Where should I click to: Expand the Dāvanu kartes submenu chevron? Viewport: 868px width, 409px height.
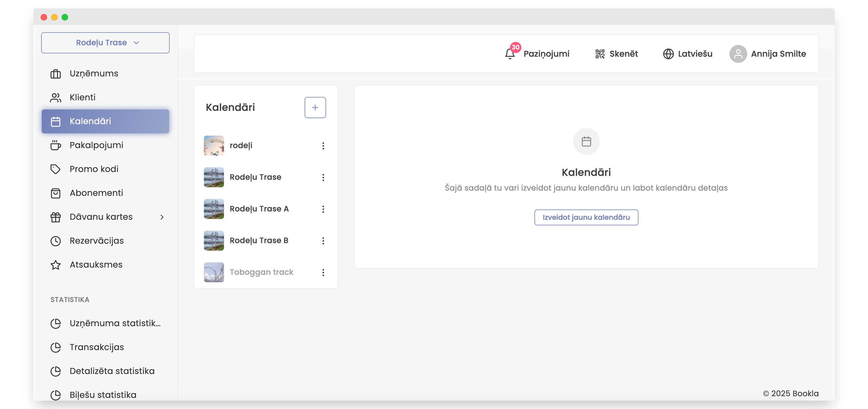(162, 217)
